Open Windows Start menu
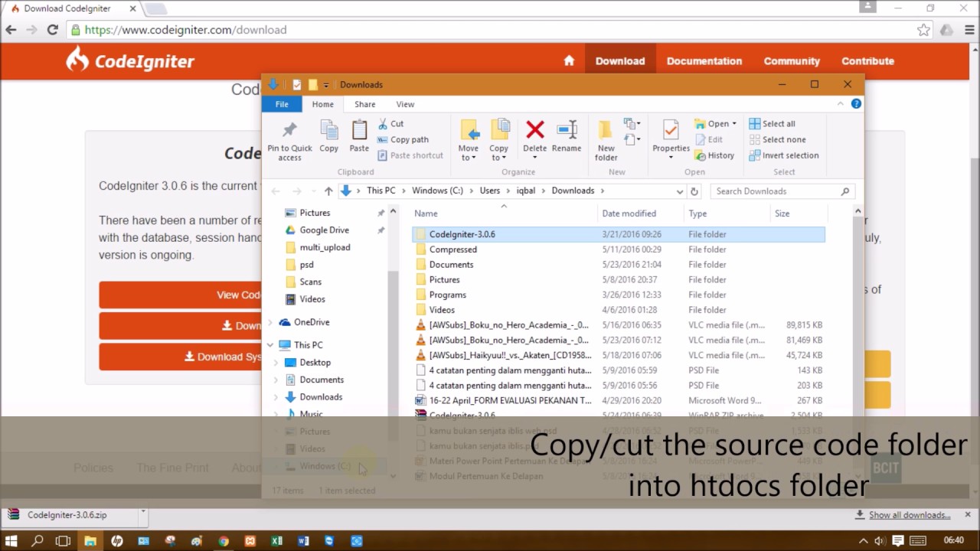Screen dimensions: 980x551 point(11,541)
